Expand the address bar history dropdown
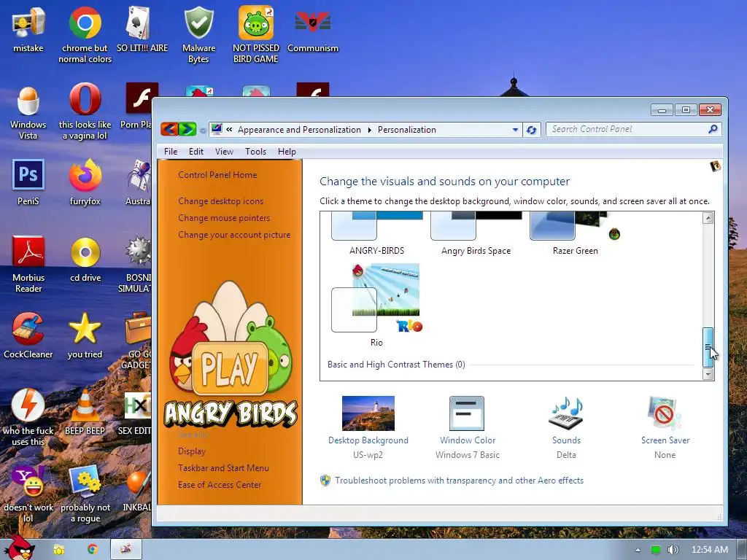Image resolution: width=747 pixels, height=560 pixels. tap(515, 130)
